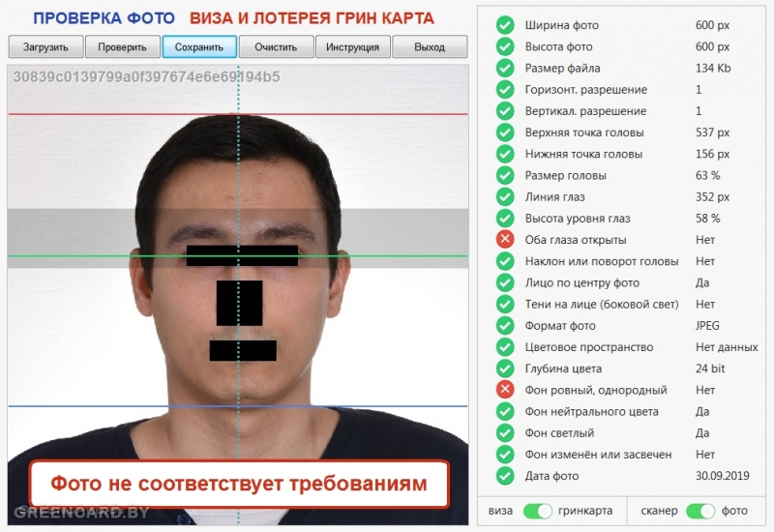Click red X icon beside Оба глаза открыты

click(505, 239)
